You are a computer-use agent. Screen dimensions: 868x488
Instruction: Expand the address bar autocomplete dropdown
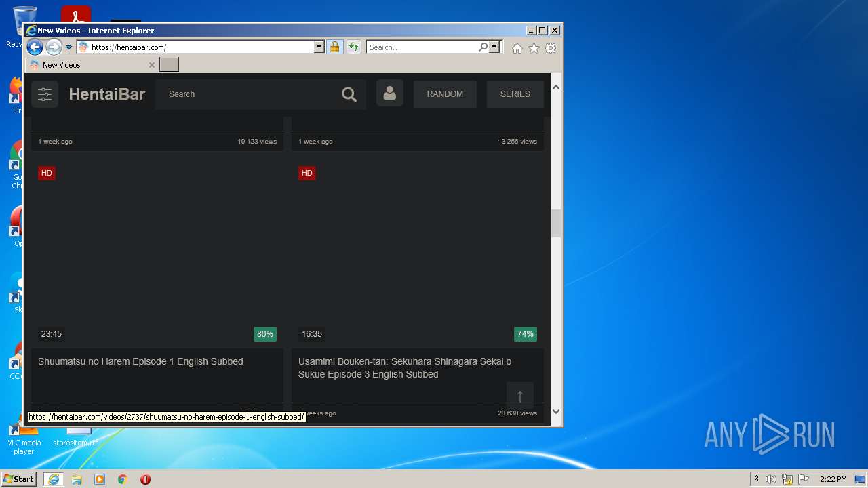(x=319, y=47)
